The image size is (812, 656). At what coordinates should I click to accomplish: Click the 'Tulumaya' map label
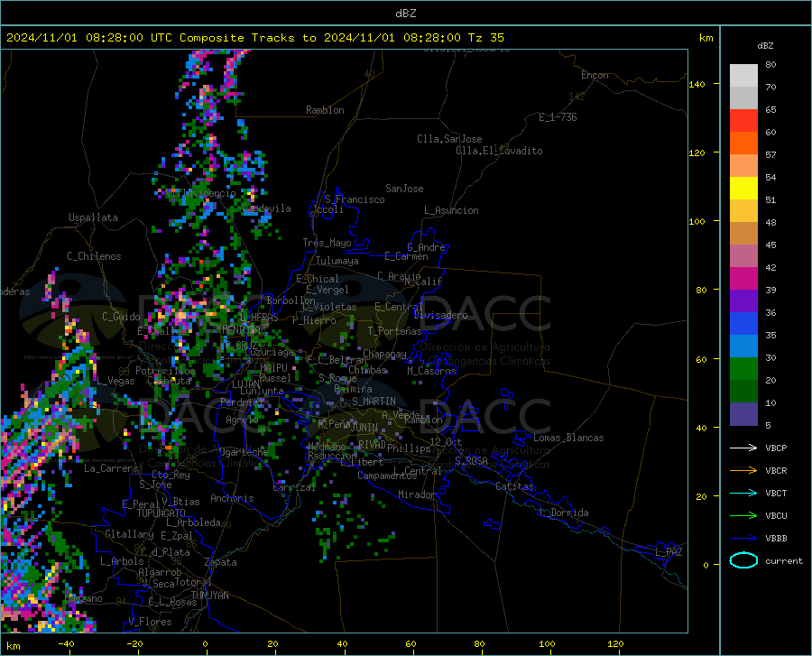pyautogui.click(x=337, y=261)
